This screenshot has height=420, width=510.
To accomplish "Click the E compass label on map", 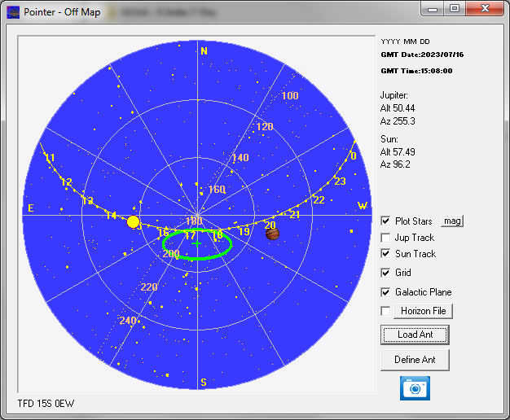I will click(x=31, y=208).
